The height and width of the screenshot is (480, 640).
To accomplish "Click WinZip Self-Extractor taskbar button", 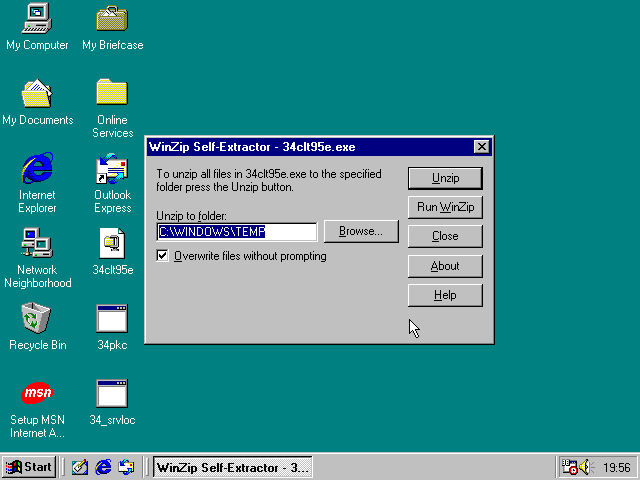I will click(x=233, y=467).
